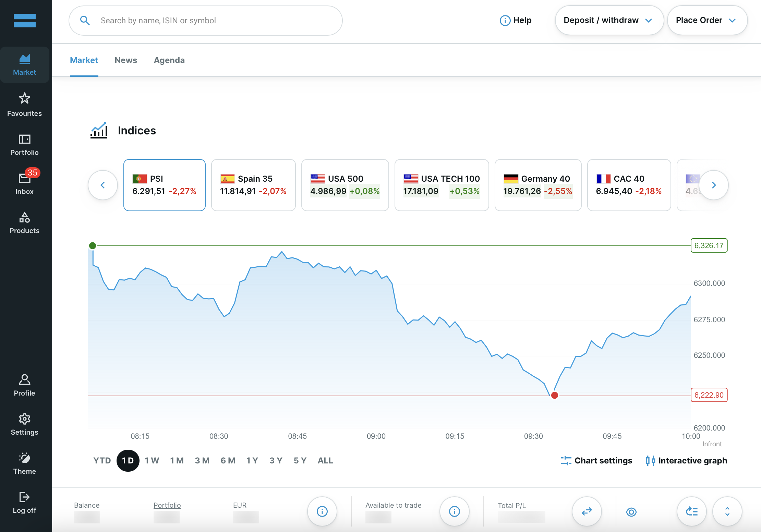Screen dimensions: 761x532
Task: Switch to the Agenda tab
Action: [169, 60]
